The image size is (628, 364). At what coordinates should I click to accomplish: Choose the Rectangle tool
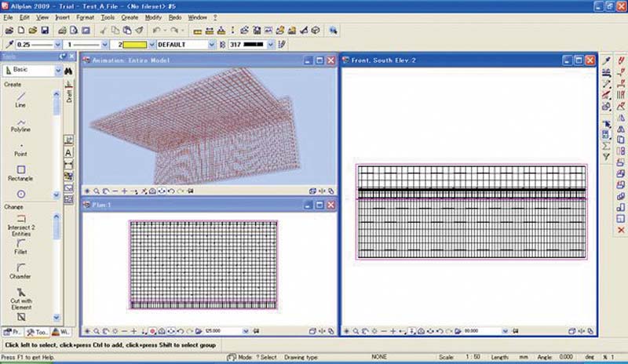tap(21, 169)
